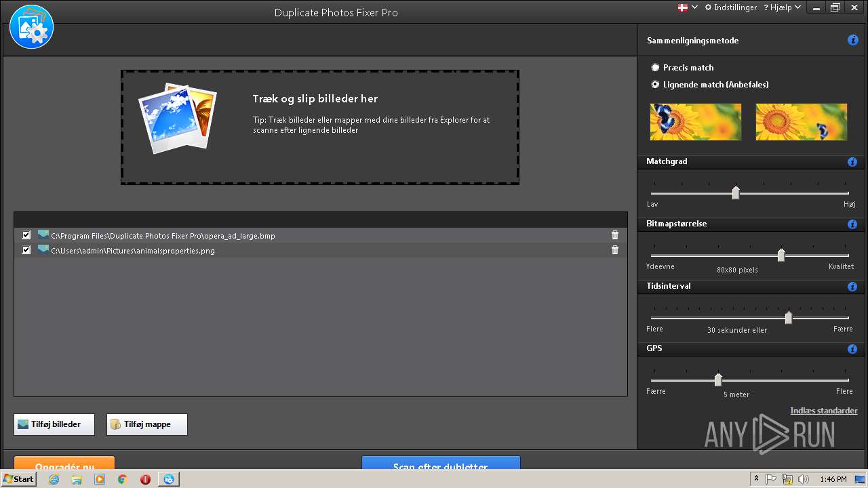Click the 5 meter value label
The width and height of the screenshot is (868, 488).
pyautogui.click(x=736, y=394)
